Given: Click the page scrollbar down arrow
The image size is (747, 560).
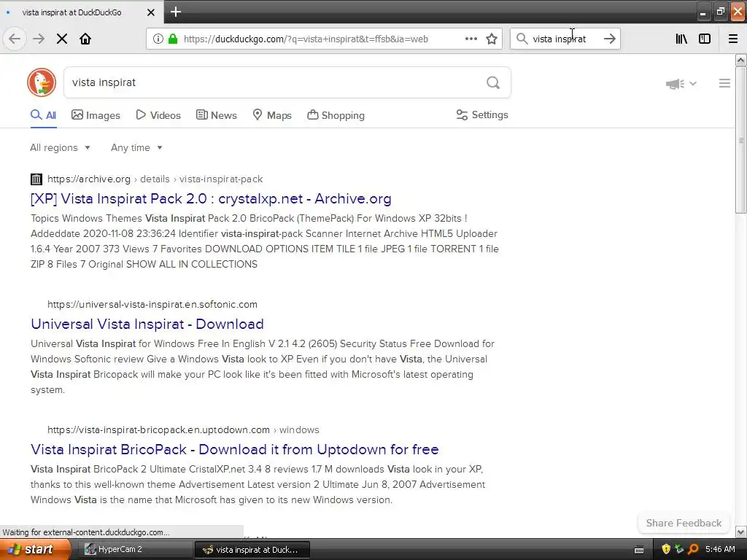Looking at the screenshot, I should (x=741, y=532).
